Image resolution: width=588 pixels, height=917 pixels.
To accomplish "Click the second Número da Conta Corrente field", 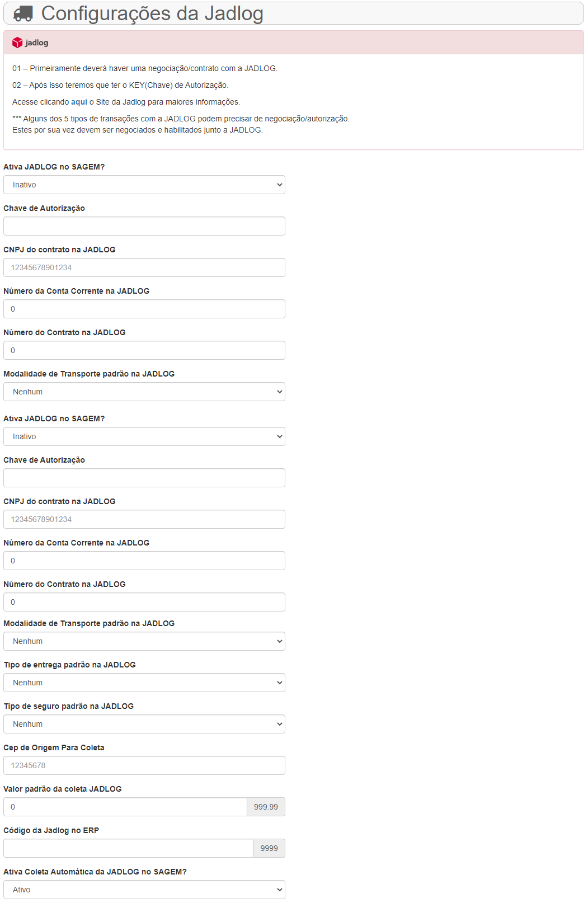I will click(144, 561).
